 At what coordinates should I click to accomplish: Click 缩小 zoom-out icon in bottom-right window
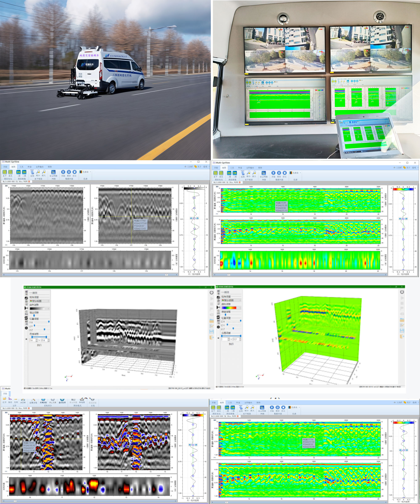(247, 408)
